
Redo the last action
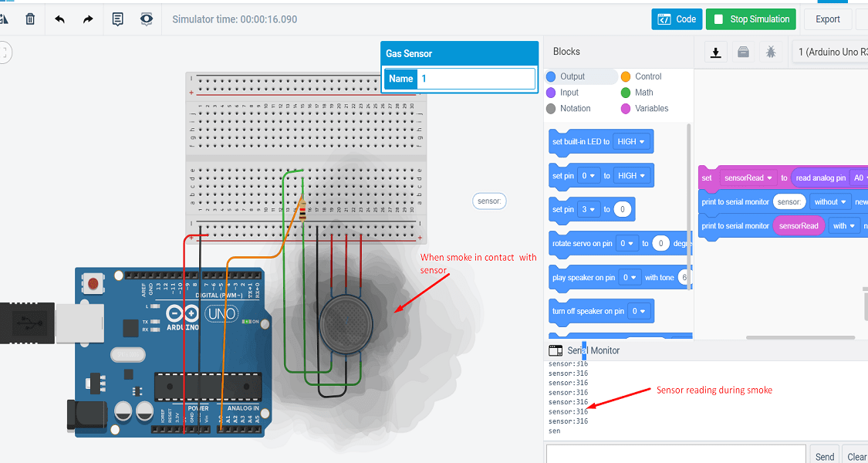coord(88,19)
